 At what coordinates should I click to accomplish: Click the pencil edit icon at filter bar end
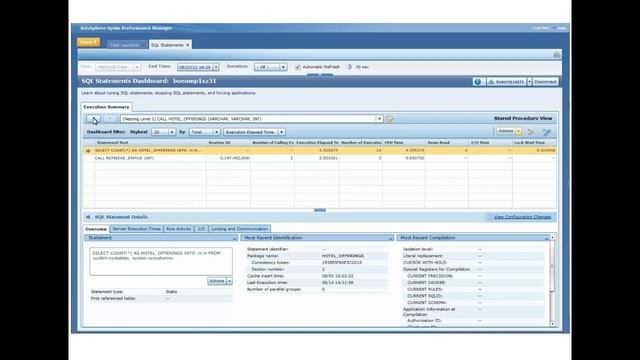click(547, 131)
